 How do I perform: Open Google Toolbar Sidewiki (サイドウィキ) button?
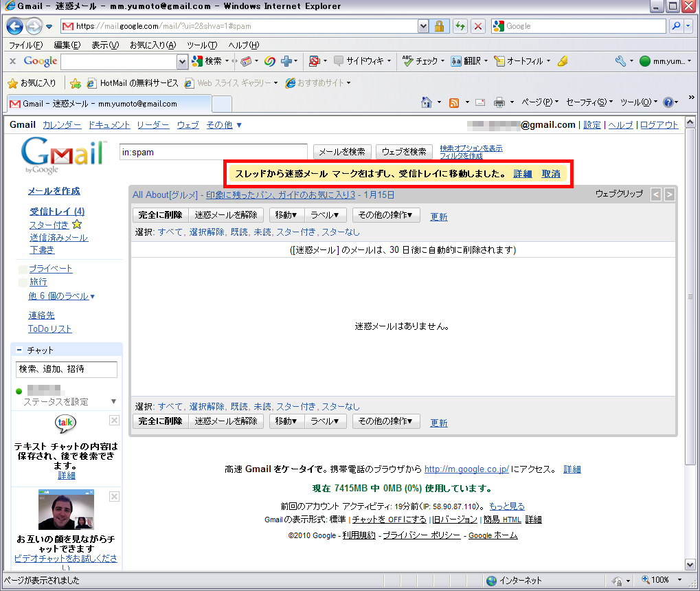click(x=359, y=61)
